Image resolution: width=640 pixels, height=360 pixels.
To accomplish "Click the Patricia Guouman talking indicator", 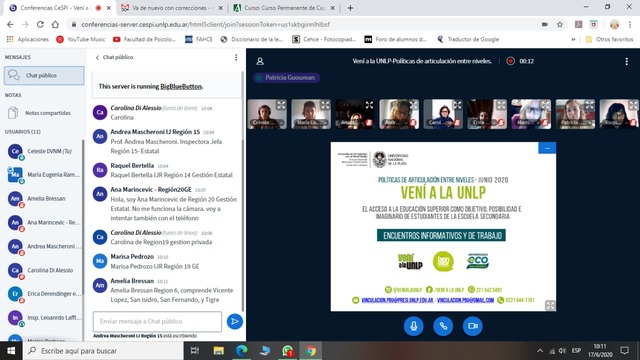I will (x=287, y=78).
